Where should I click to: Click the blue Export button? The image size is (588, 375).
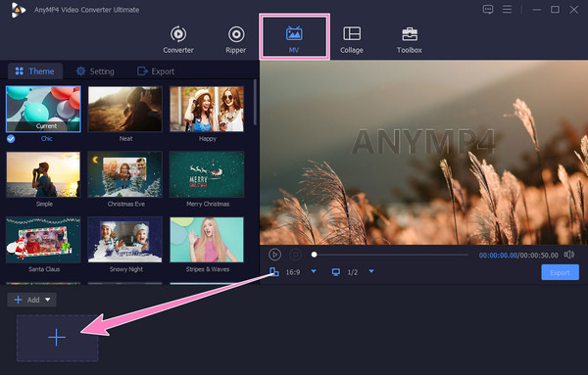(x=560, y=273)
